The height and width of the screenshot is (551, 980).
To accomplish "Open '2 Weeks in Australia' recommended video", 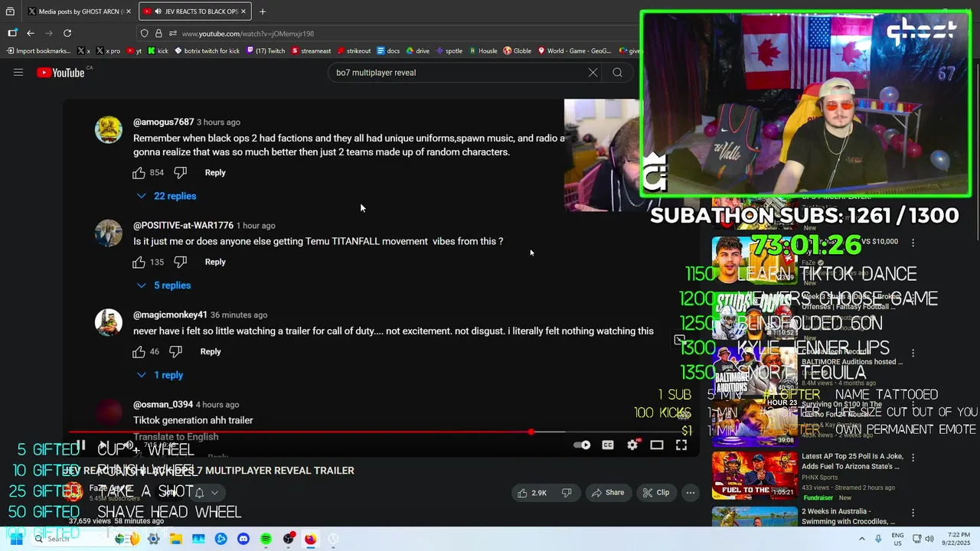I will tap(849, 517).
